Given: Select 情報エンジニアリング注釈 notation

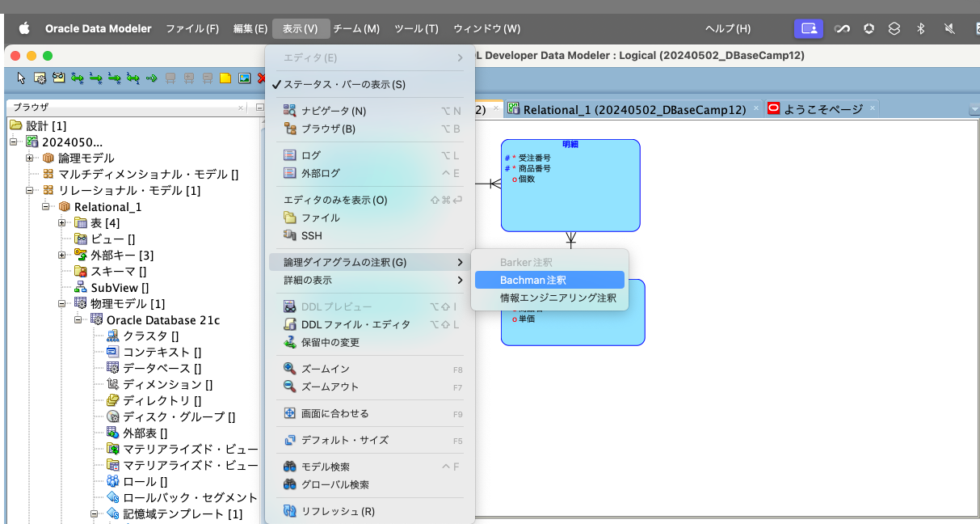Looking at the screenshot, I should pyautogui.click(x=549, y=298).
